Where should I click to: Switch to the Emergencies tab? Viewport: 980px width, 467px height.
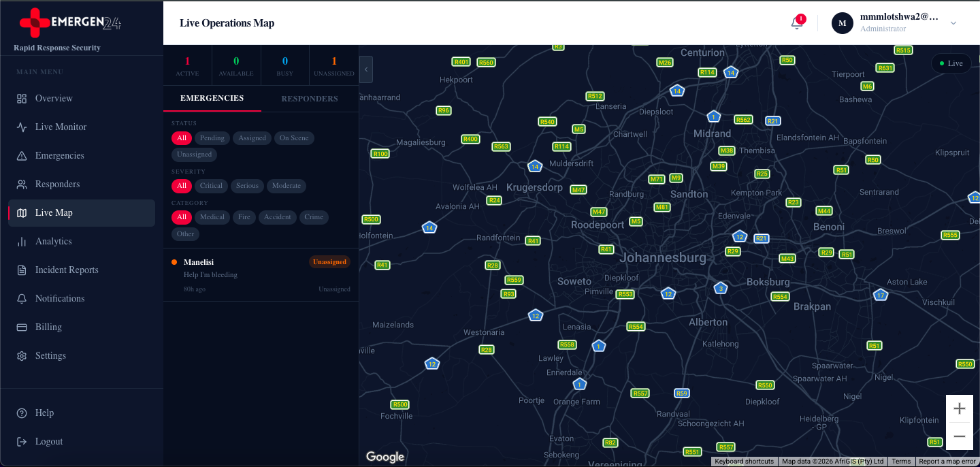(212, 98)
